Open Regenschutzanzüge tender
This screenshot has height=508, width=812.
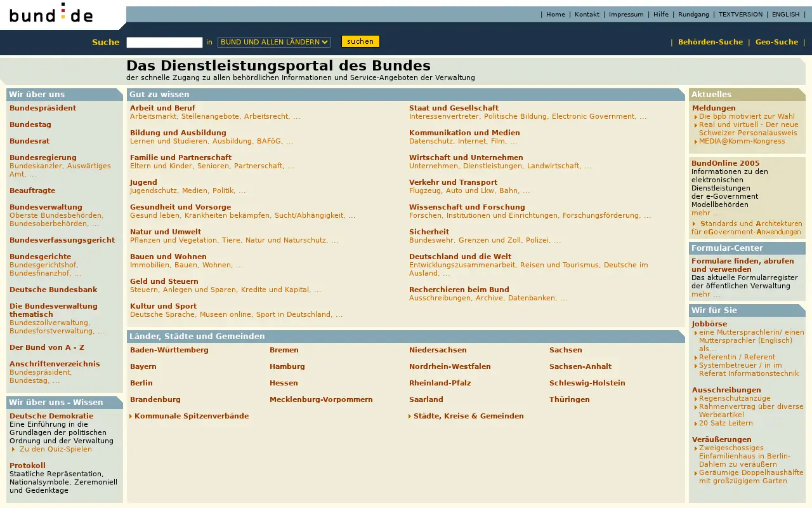[x=735, y=399]
